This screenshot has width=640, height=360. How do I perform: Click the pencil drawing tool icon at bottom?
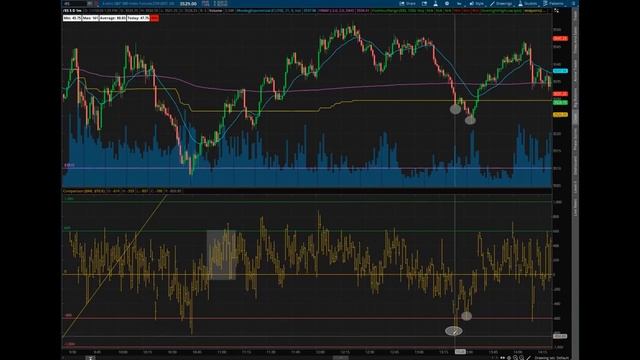coord(529,358)
